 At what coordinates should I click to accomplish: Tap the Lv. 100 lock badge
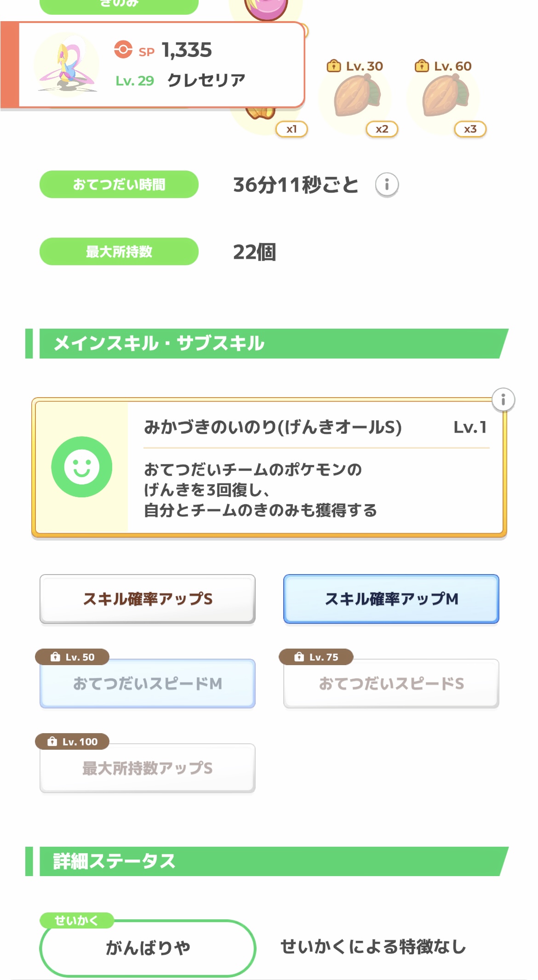point(73,741)
